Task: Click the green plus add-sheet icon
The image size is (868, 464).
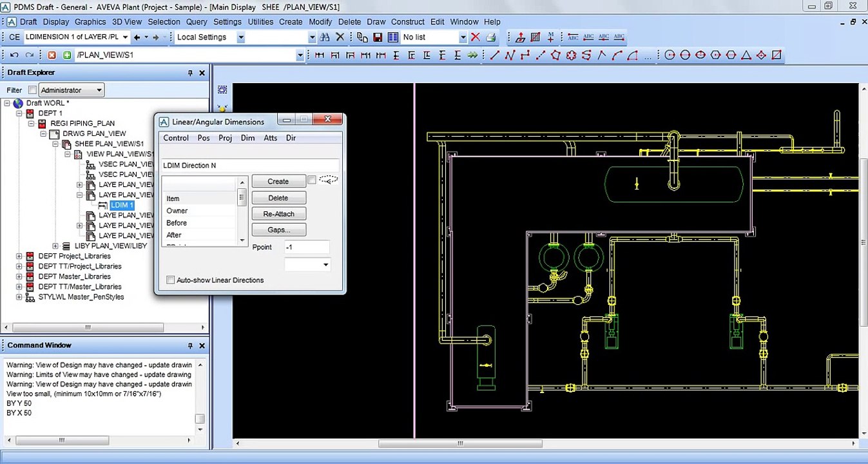Action: 67,55
